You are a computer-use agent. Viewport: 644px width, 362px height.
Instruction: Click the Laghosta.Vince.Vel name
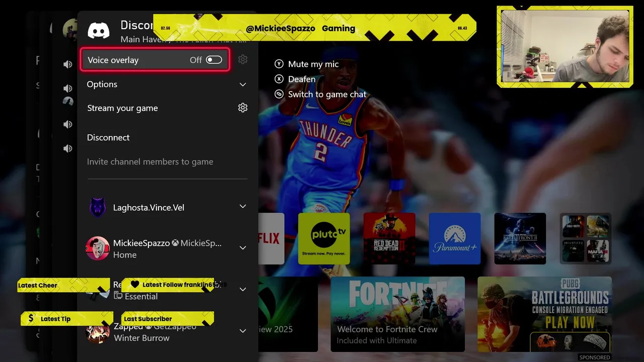coord(148,207)
